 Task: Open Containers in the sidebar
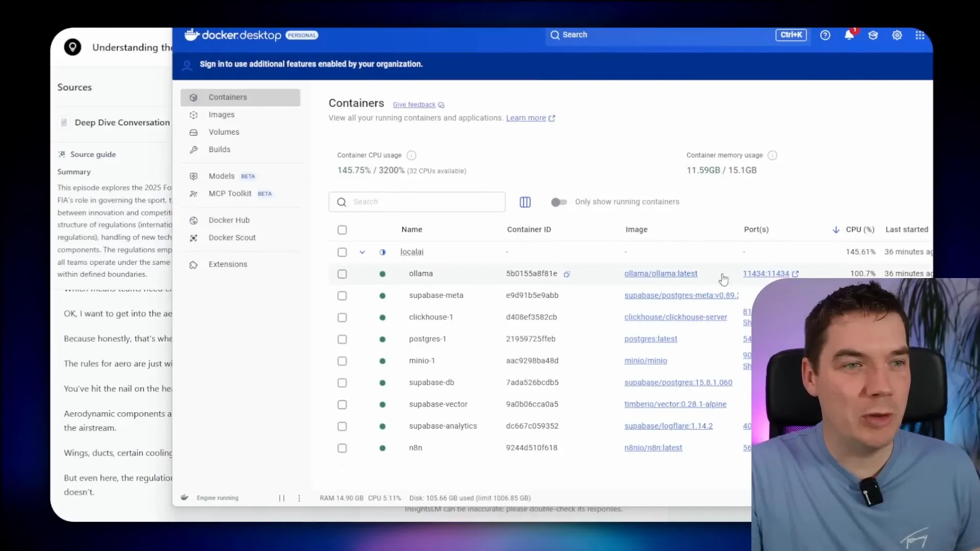coord(240,97)
